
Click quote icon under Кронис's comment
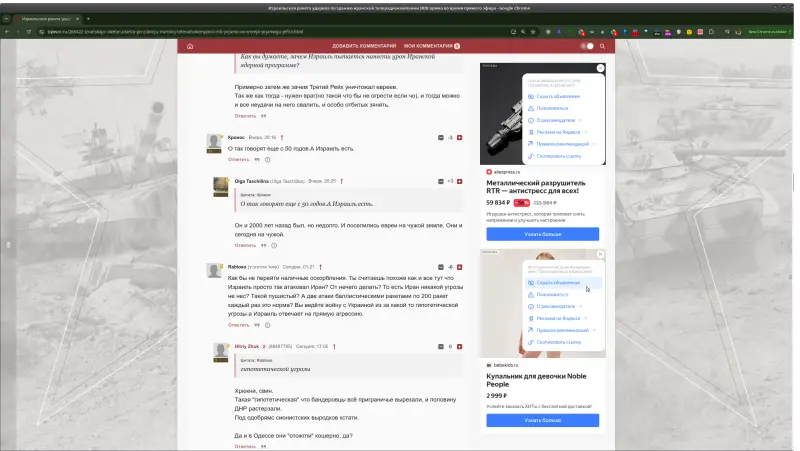click(257, 159)
